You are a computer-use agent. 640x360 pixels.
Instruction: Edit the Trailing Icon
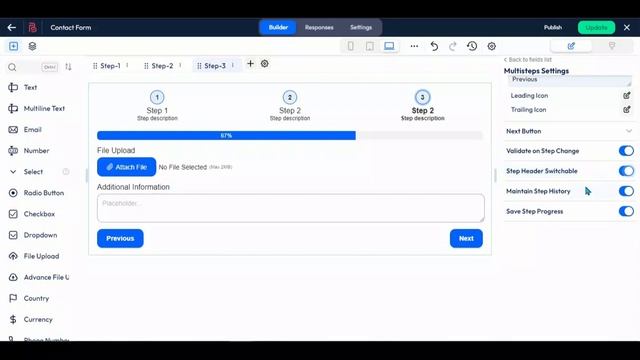[627, 109]
